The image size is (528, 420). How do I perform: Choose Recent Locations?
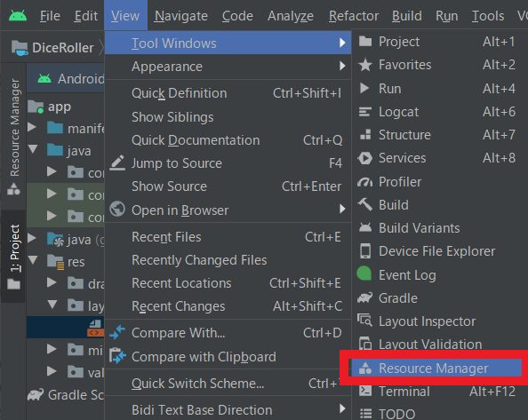pyautogui.click(x=228, y=283)
